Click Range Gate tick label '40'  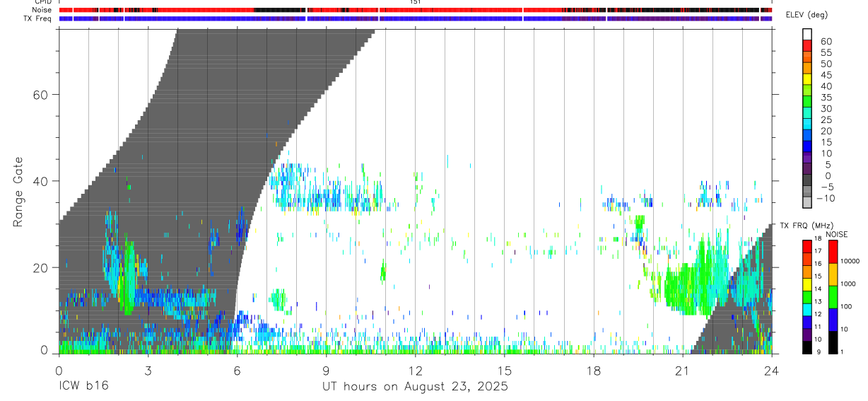41,181
